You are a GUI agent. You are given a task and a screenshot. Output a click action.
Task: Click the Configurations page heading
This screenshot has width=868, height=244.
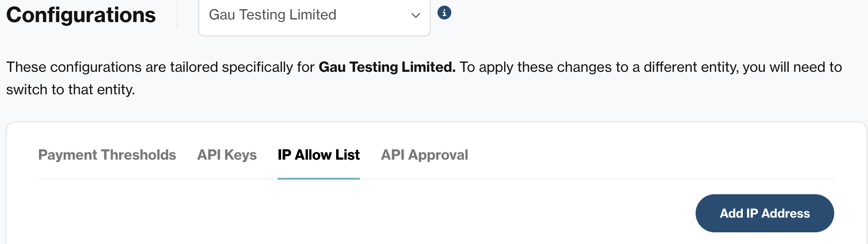81,15
